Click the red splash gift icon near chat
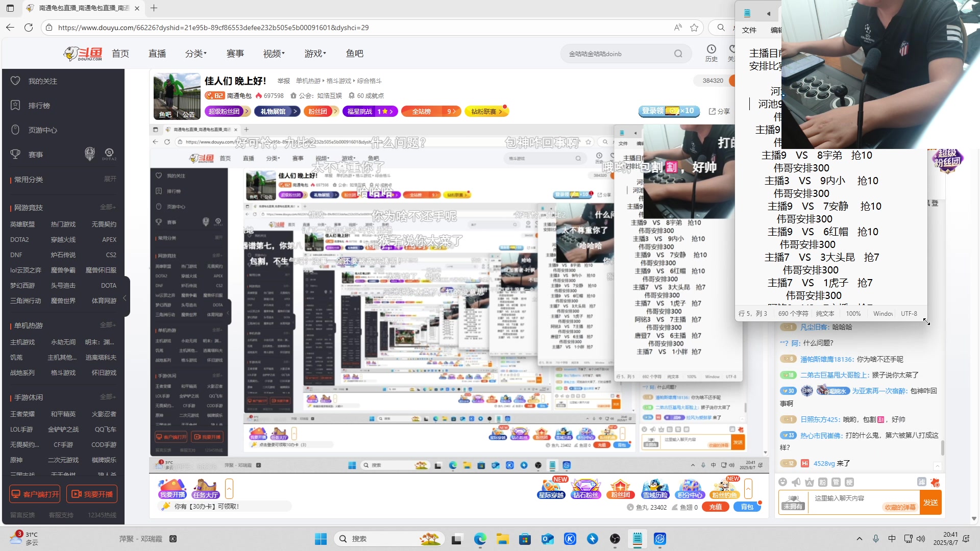980x551 pixels. (935, 482)
